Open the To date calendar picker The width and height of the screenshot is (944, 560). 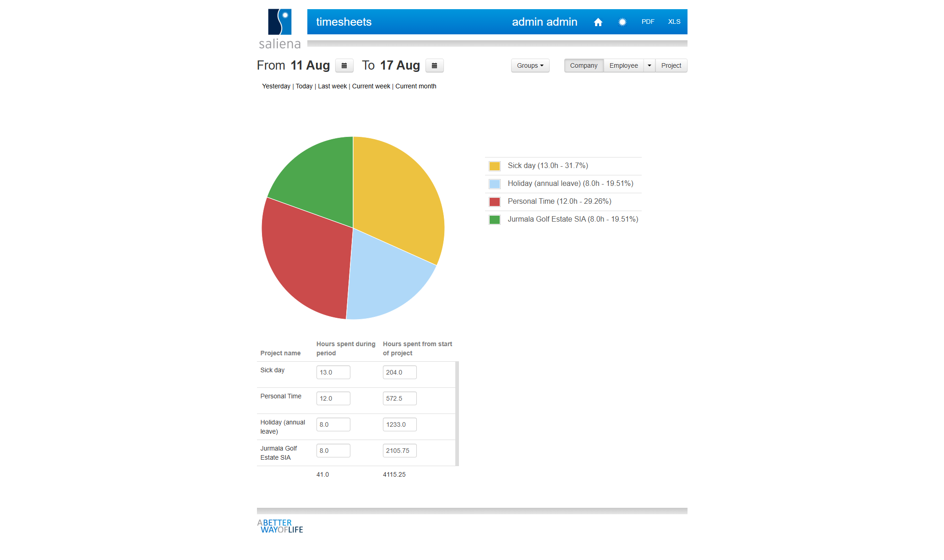click(434, 65)
